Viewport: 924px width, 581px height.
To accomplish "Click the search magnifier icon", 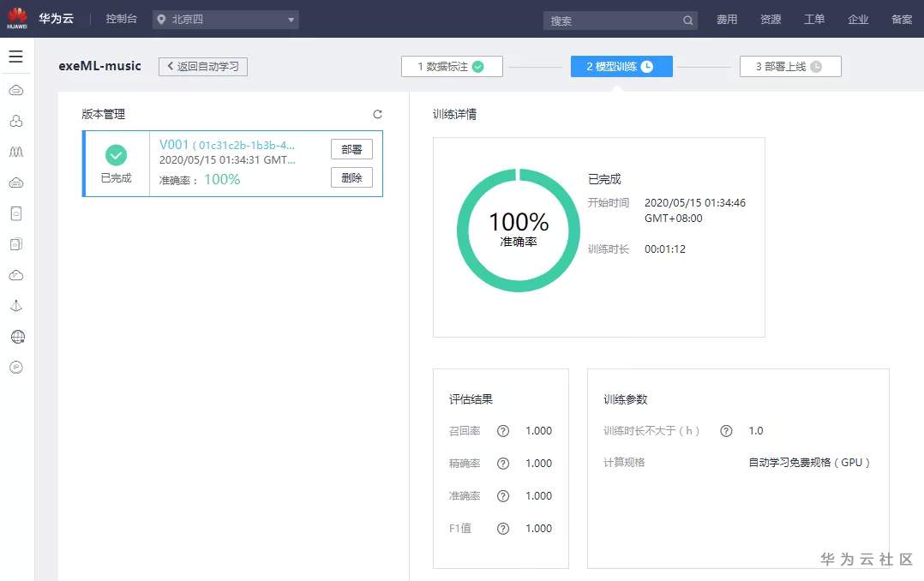I will click(x=687, y=21).
